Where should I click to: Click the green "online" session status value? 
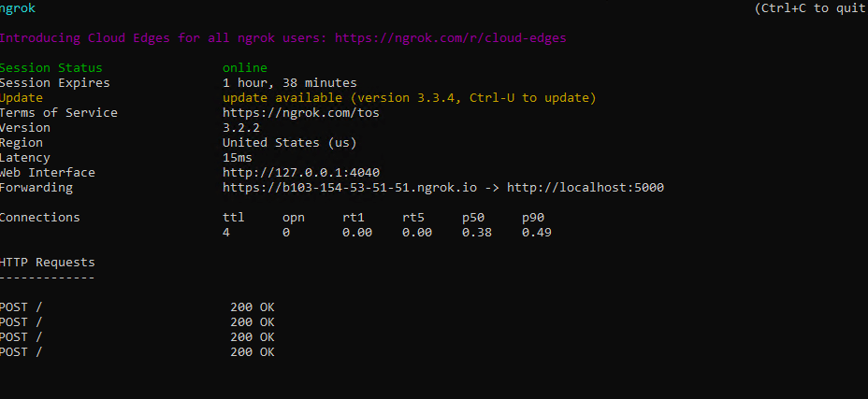click(244, 68)
